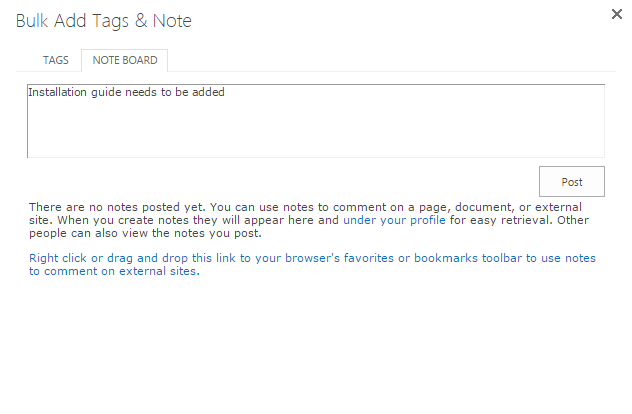Go to the Tags section

click(x=56, y=60)
